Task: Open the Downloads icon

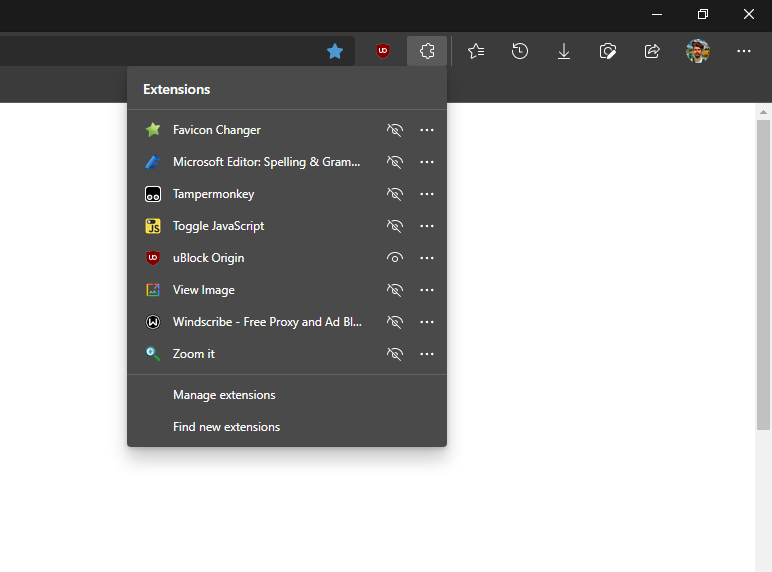Action: (564, 51)
